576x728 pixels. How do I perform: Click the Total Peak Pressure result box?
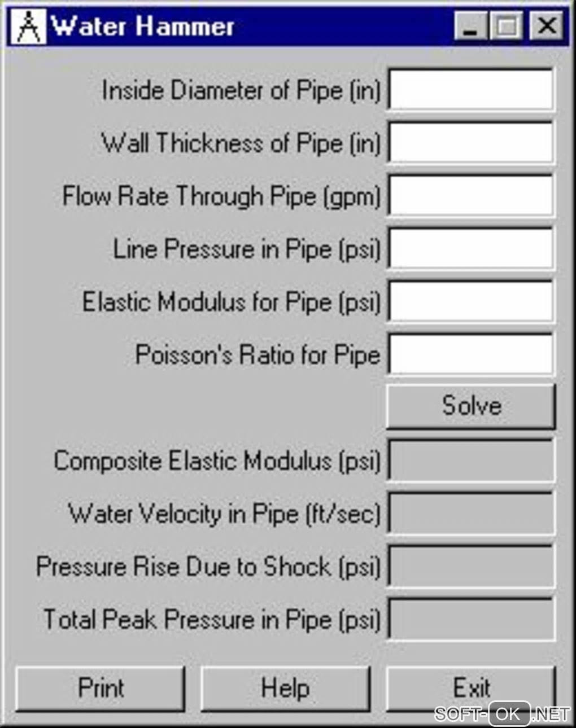[x=471, y=620]
